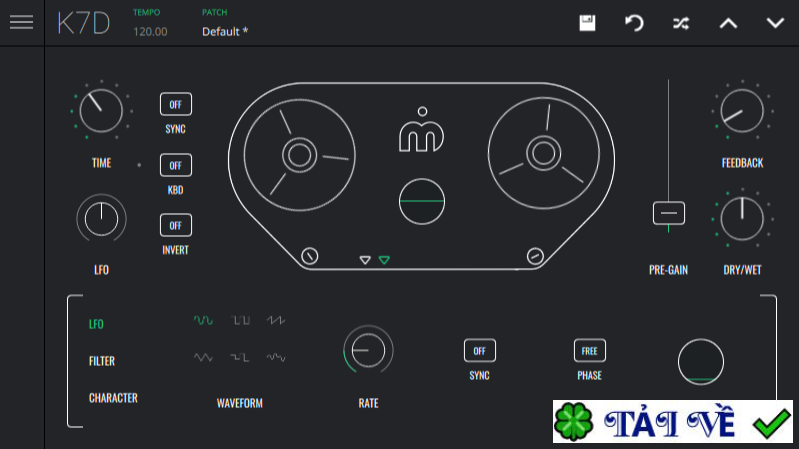Click the DRY/WET knob
Viewport: 799px width, 449px height.
742,219
